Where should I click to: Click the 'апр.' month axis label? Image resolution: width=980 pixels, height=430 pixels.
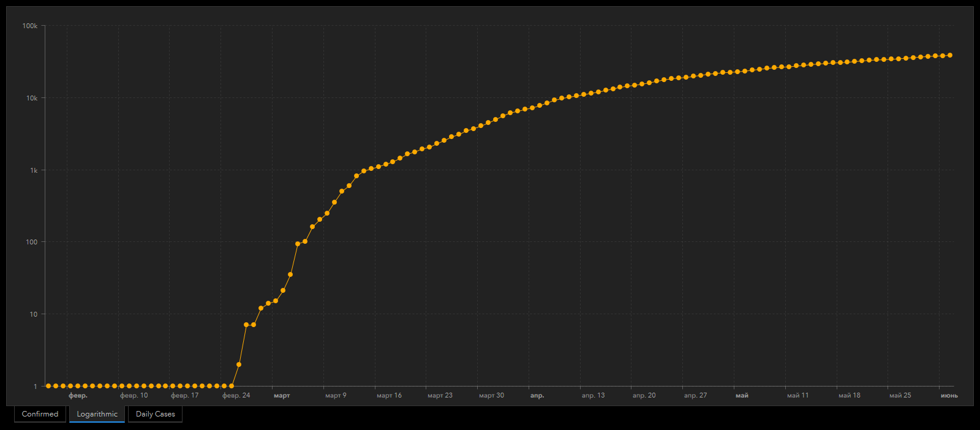click(537, 396)
